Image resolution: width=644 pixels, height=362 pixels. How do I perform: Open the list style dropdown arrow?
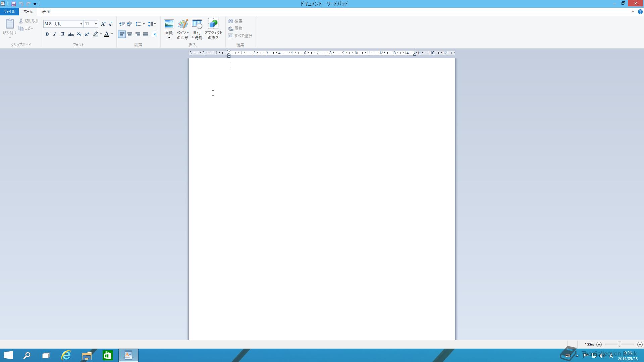click(144, 24)
